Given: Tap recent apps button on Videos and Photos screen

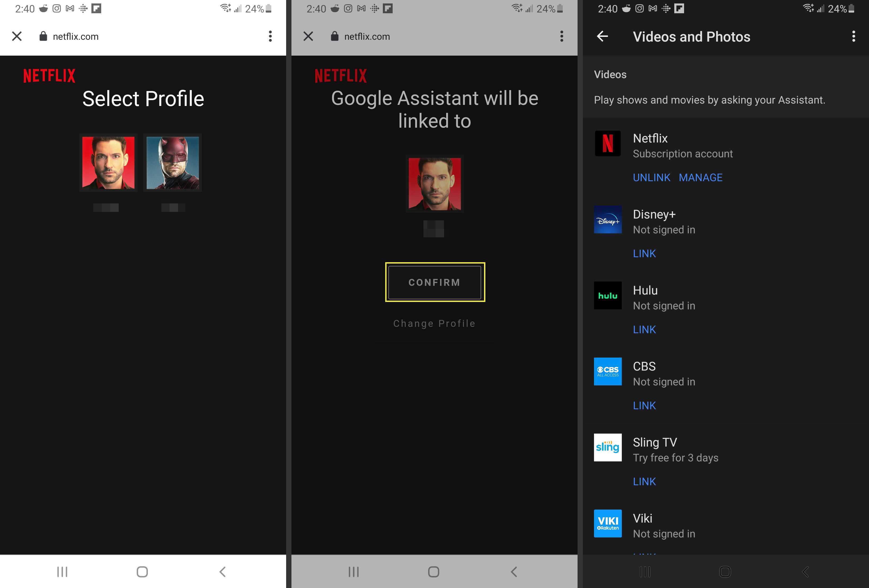Looking at the screenshot, I should [x=645, y=572].
